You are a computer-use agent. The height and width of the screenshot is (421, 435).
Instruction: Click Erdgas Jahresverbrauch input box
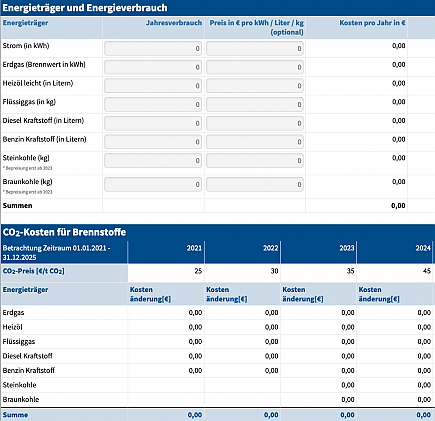(x=153, y=67)
